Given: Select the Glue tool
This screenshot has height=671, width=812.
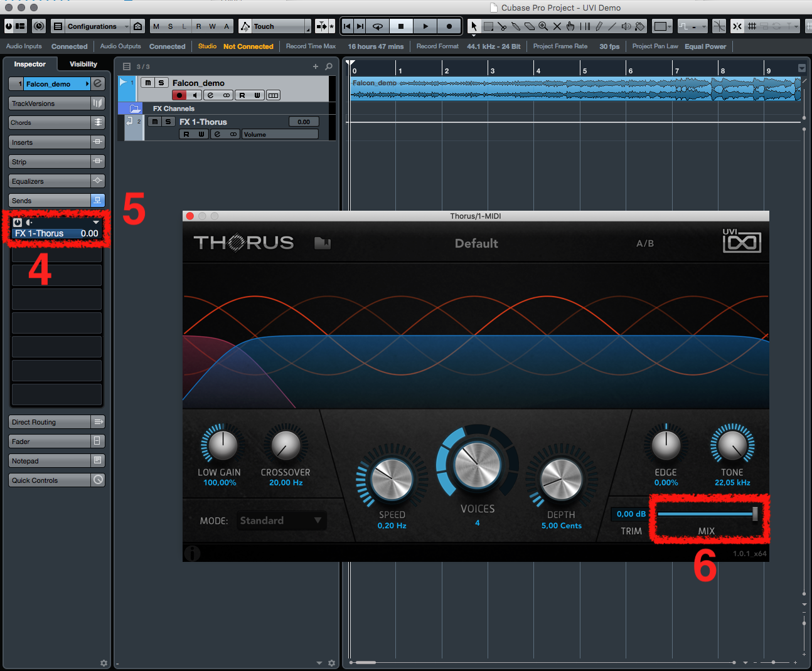Looking at the screenshot, I should click(x=516, y=26).
